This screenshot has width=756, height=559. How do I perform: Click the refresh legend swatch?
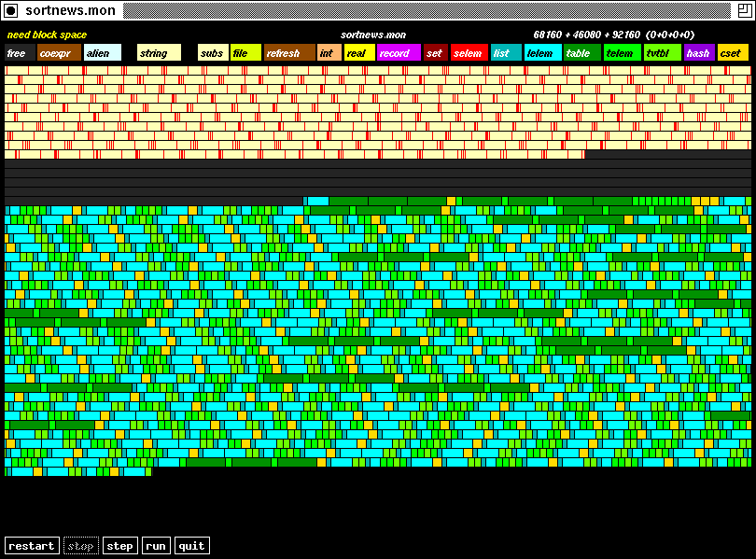tap(289, 53)
